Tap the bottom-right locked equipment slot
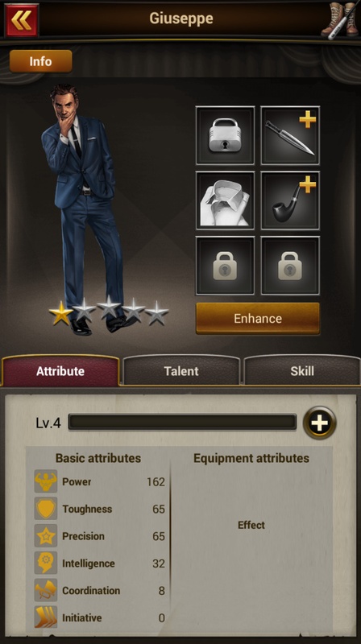 [290, 266]
